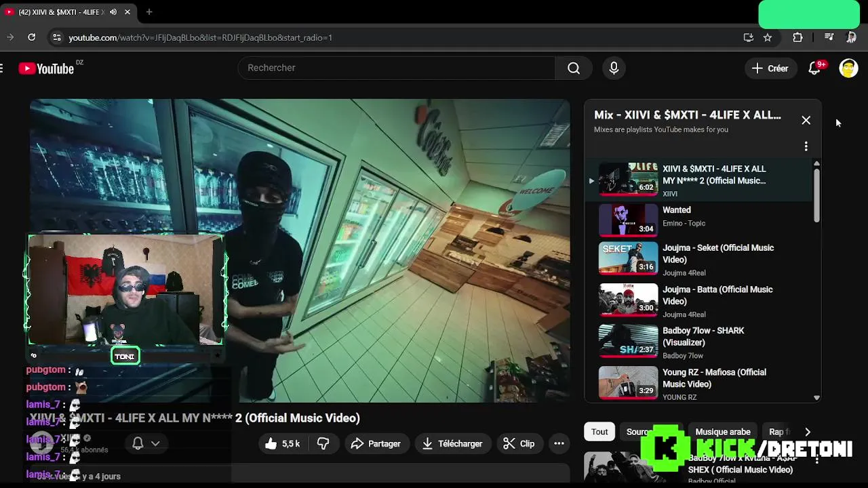Click the search magnifier button
The height and width of the screenshot is (488, 868).
(574, 68)
